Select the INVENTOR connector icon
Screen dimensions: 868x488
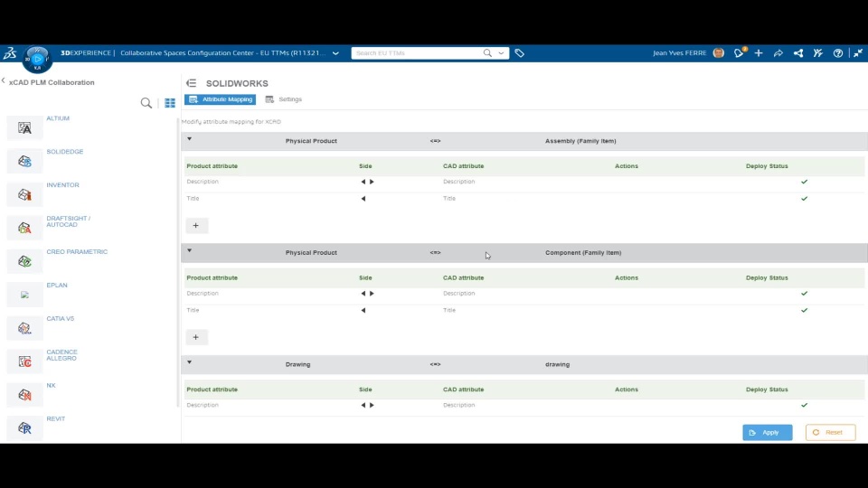point(24,195)
